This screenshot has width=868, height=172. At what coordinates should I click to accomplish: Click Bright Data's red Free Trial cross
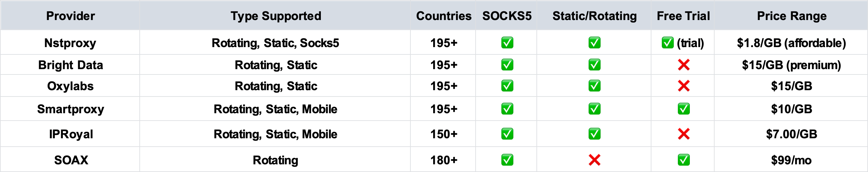tap(684, 65)
